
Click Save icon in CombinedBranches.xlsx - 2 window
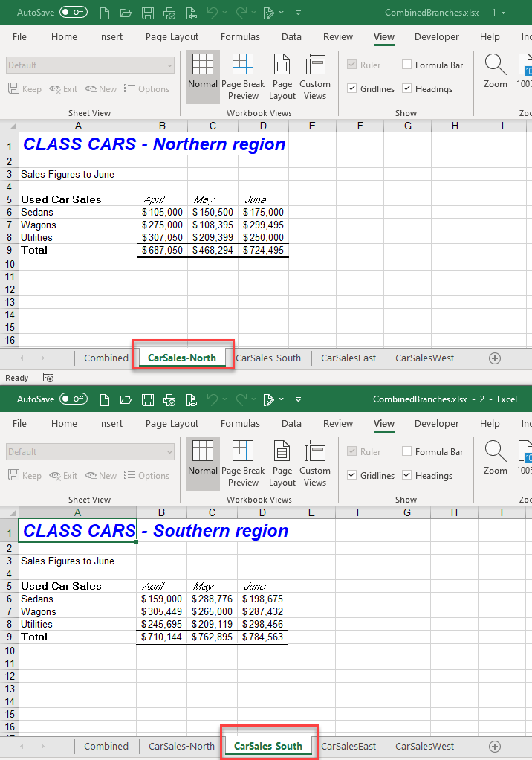148,399
